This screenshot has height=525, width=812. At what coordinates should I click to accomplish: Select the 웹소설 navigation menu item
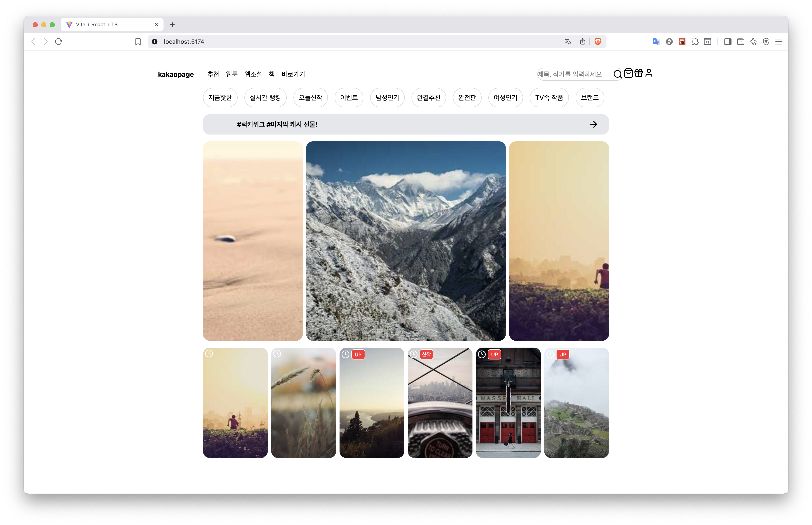(253, 74)
